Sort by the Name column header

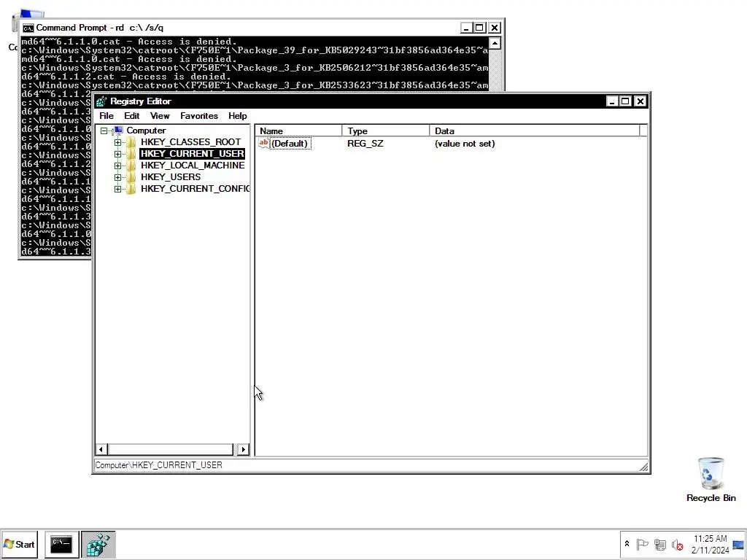(x=298, y=131)
